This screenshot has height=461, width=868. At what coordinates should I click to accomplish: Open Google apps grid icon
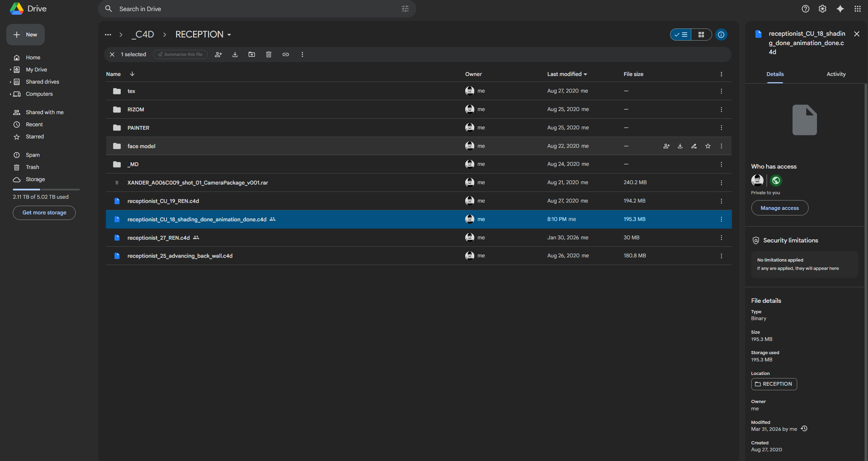(x=858, y=9)
